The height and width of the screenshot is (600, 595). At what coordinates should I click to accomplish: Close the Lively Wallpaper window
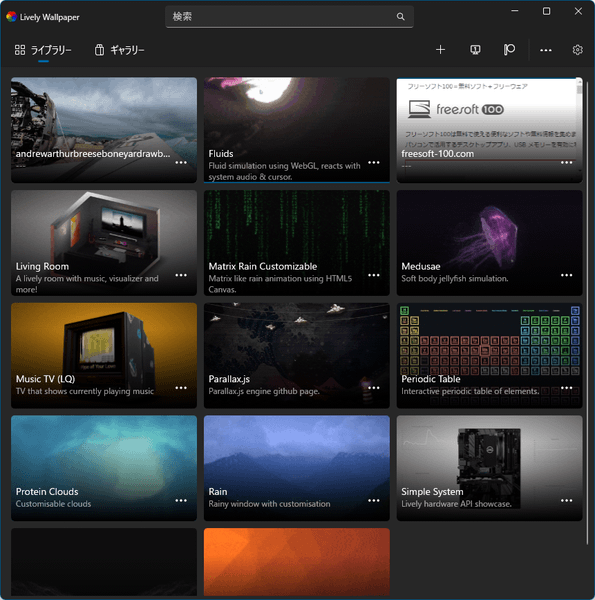[578, 11]
